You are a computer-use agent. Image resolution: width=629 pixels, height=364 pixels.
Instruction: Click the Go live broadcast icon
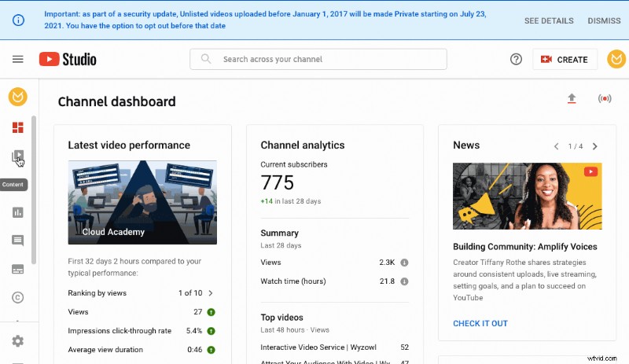point(605,98)
